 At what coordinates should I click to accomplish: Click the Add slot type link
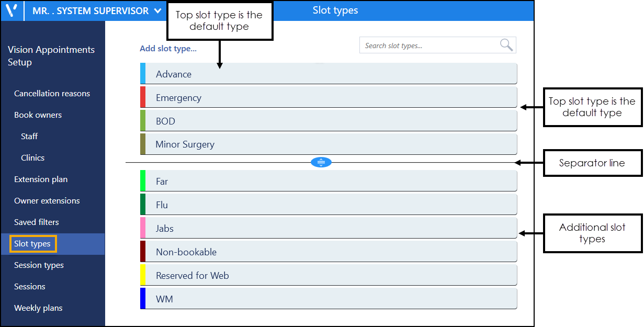[x=168, y=49]
